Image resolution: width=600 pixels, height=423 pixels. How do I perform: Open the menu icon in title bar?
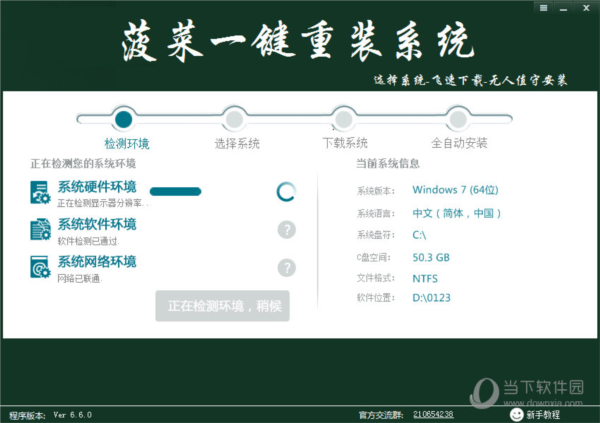click(543, 8)
